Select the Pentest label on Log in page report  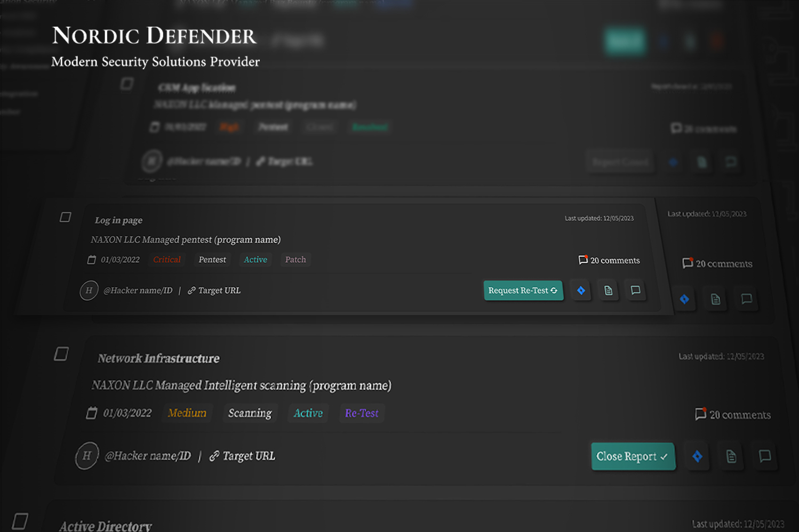[x=212, y=260]
